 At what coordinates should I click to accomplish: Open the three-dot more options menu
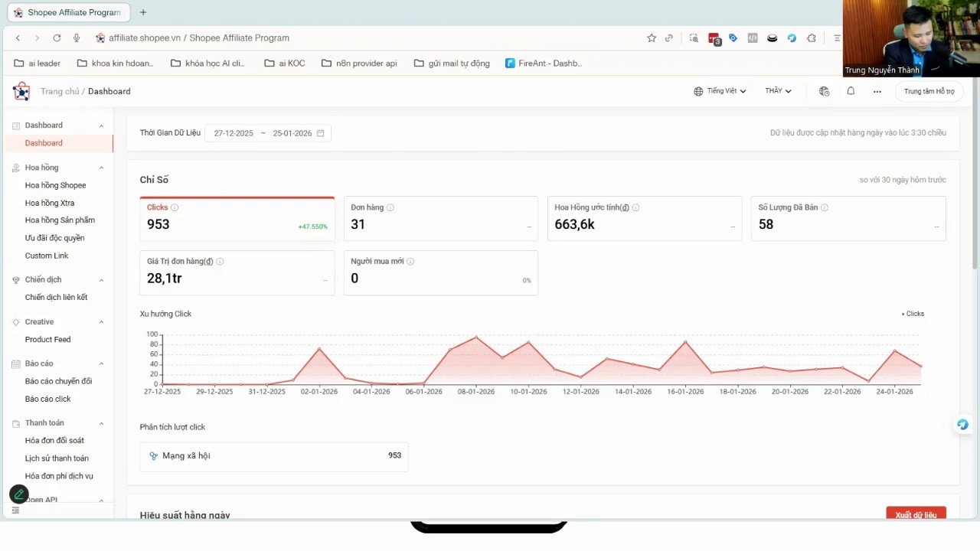pos(877,91)
